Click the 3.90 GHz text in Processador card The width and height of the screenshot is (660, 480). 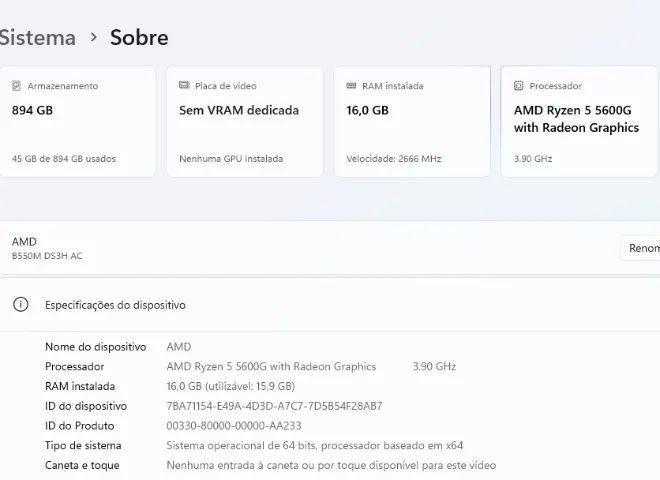pyautogui.click(x=533, y=159)
